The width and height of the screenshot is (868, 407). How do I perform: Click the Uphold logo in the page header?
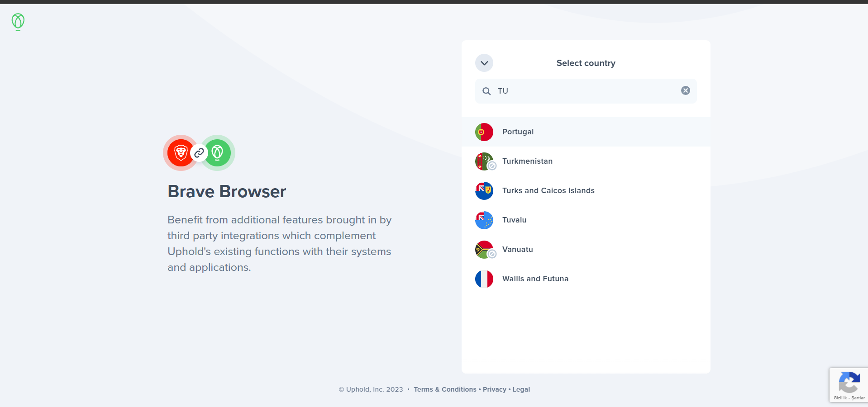[x=18, y=22]
